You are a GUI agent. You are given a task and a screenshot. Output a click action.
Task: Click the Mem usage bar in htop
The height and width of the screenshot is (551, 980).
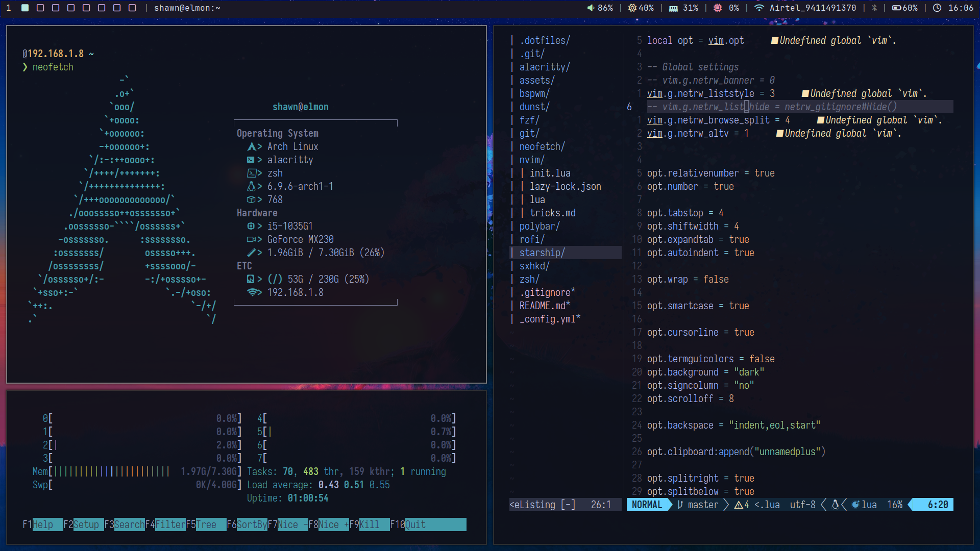pyautogui.click(x=137, y=471)
